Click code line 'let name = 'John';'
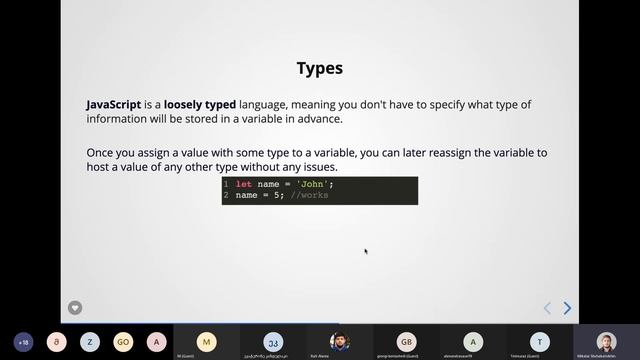 pyautogui.click(x=284, y=184)
